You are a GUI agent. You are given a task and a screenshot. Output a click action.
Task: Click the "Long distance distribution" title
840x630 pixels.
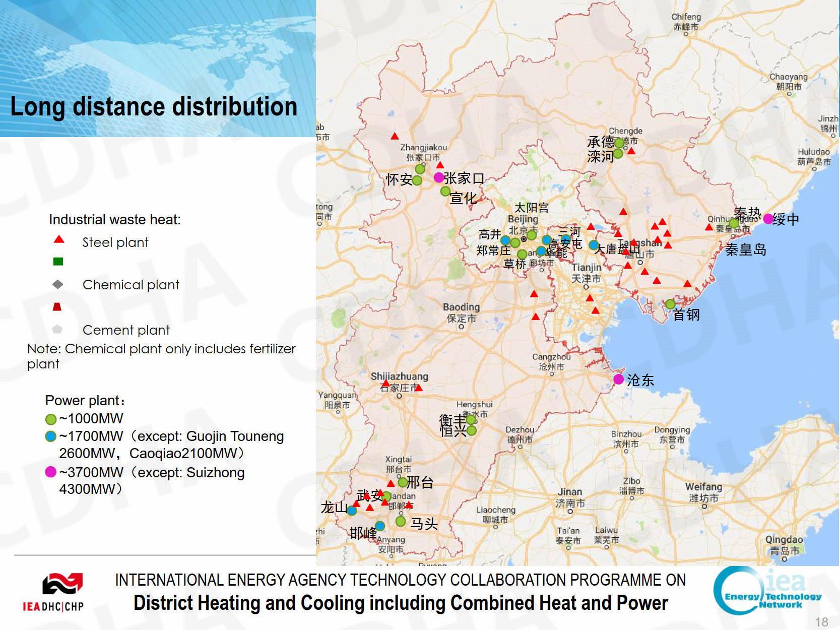coord(154,107)
